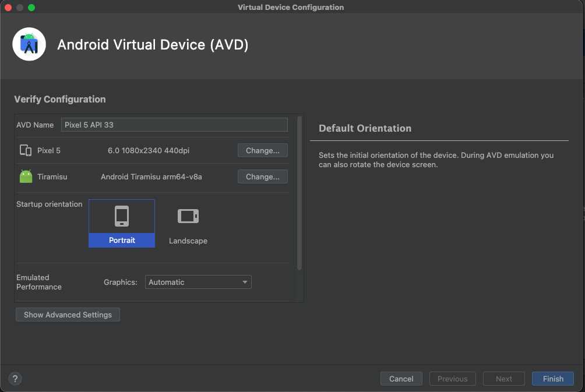The image size is (585, 392).
Task: Select Portrait startup orientation
Action: pos(122,224)
